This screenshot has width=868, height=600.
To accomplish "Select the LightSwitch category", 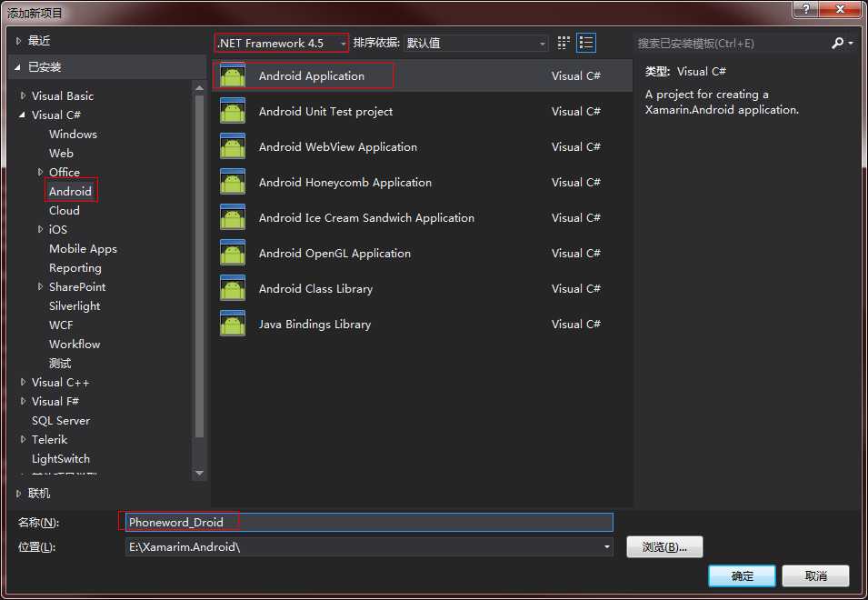I will pyautogui.click(x=61, y=459).
